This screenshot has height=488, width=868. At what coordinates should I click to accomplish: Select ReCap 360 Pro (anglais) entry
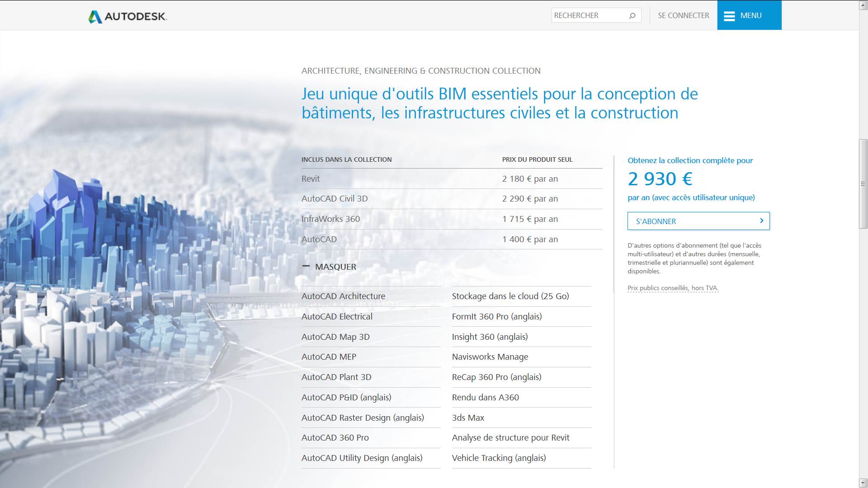tap(496, 377)
